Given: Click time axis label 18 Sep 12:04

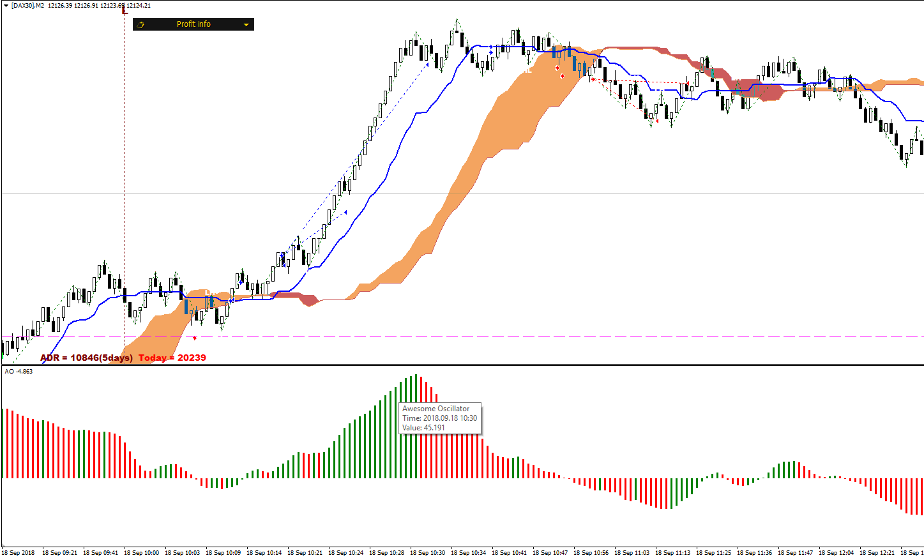Looking at the screenshot, I should point(837,552).
